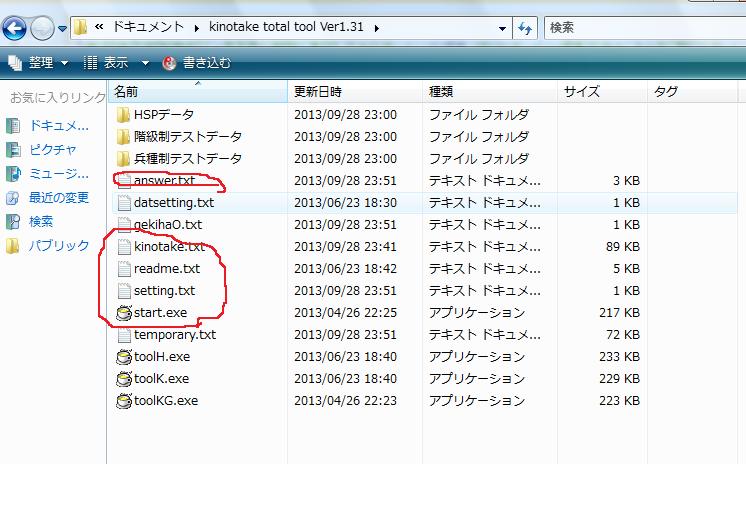Sort by the サイズ column header
The height and width of the screenshot is (512, 746).
602,91
